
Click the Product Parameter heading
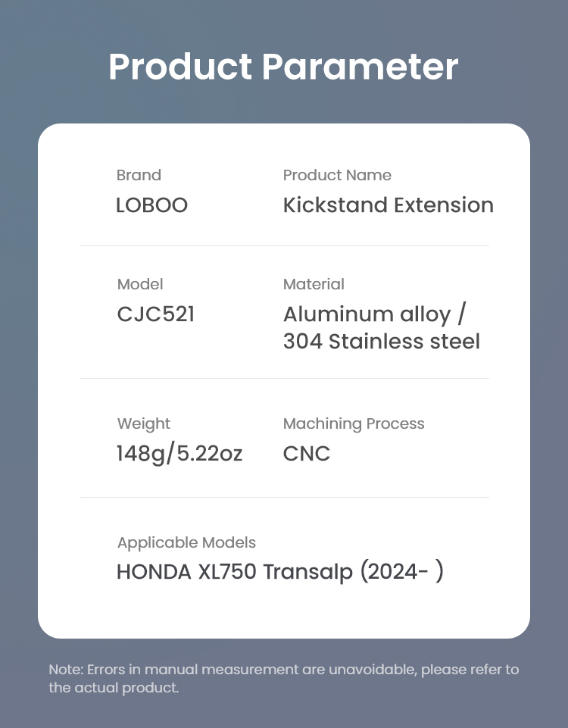click(283, 67)
